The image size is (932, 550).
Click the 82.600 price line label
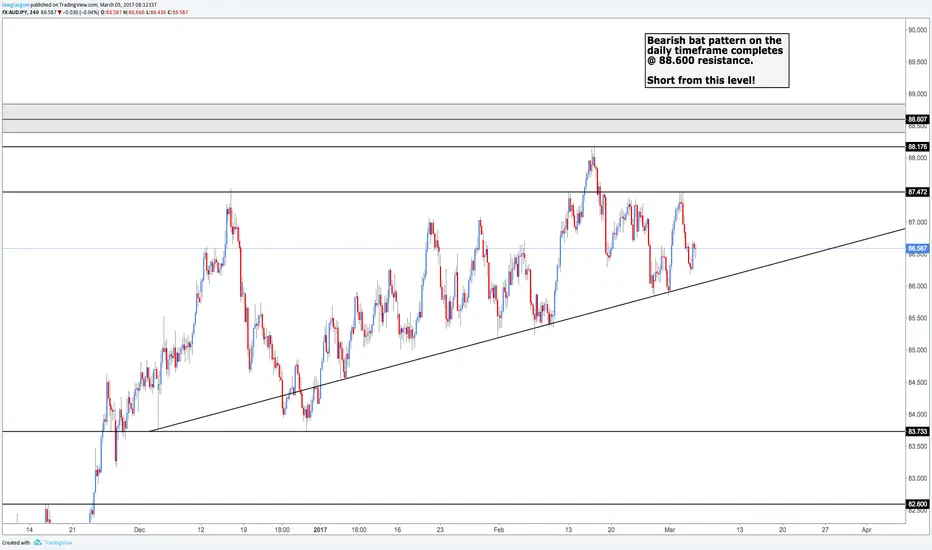tap(918, 504)
